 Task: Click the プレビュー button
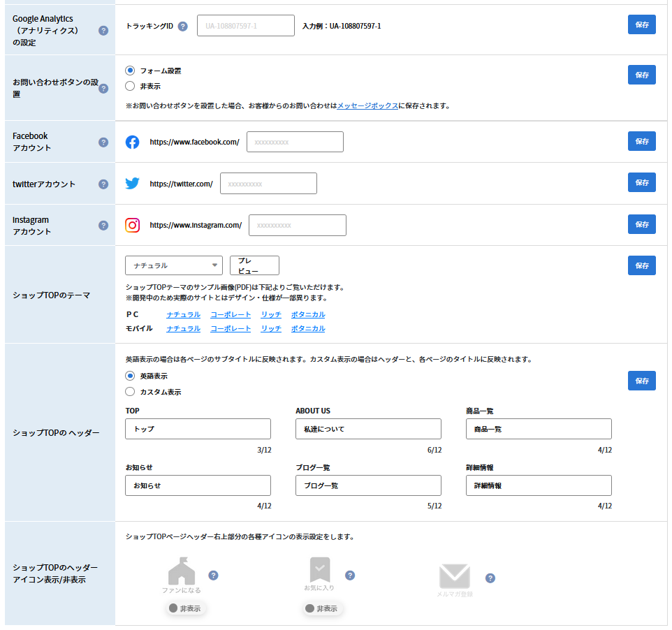(x=254, y=265)
